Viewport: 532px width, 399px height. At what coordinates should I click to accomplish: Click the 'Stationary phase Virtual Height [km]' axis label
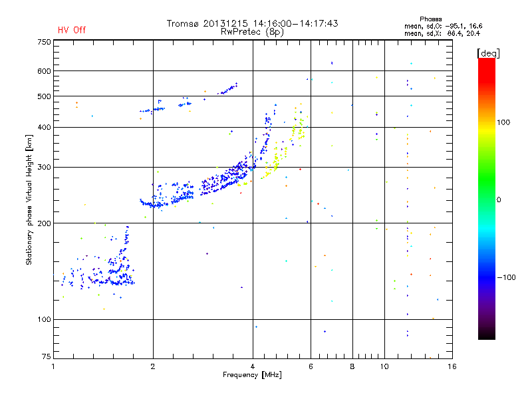click(29, 199)
